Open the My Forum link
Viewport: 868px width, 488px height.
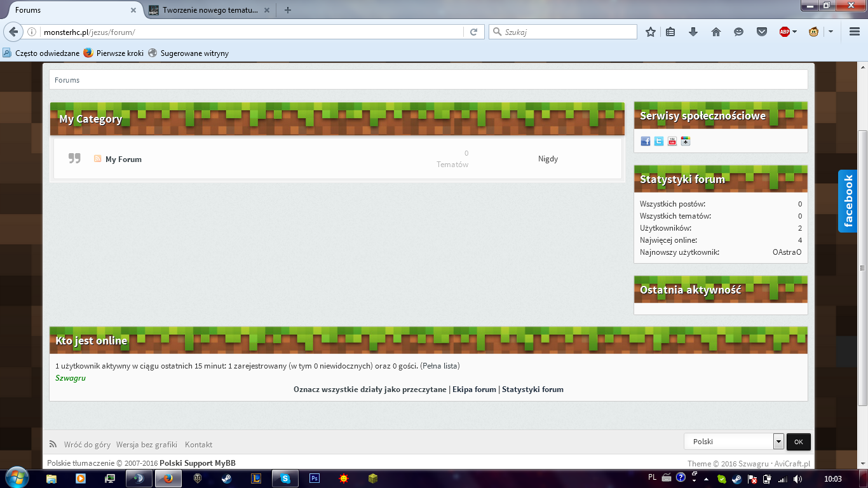[123, 159]
